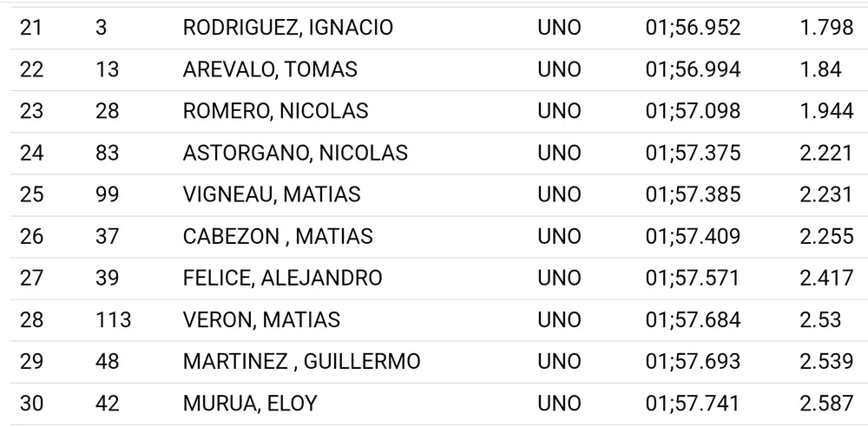Image resolution: width=868 pixels, height=427 pixels.
Task: Click lap time 01;56.952
Action: [x=693, y=28]
